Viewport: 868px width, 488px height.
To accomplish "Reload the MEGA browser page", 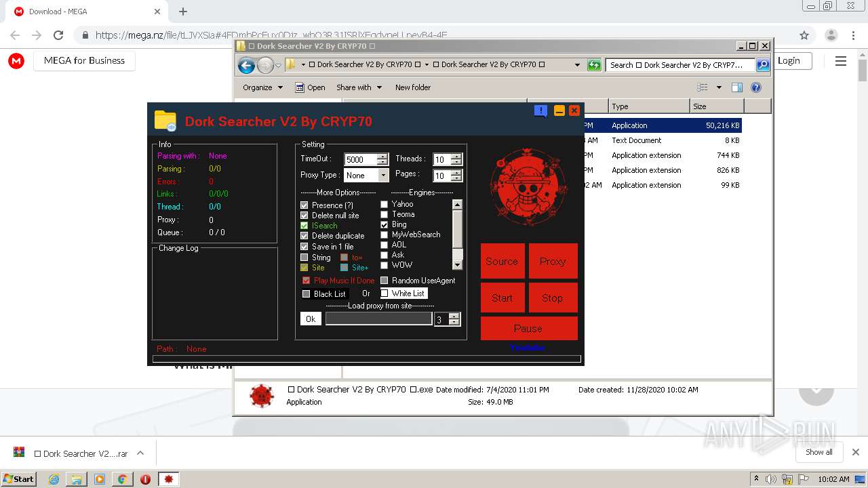I will point(58,35).
